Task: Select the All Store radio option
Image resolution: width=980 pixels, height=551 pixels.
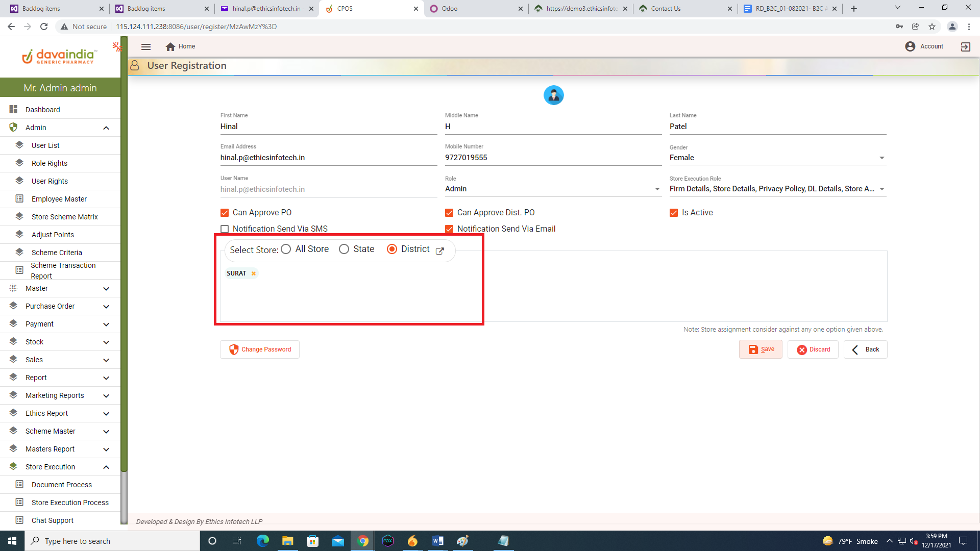Action: [x=286, y=249]
